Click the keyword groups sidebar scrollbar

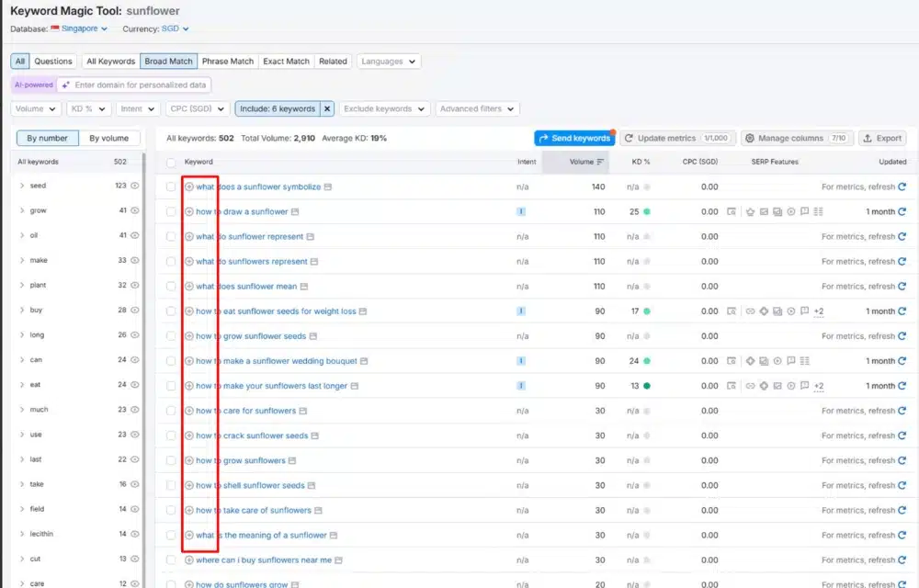144,369
